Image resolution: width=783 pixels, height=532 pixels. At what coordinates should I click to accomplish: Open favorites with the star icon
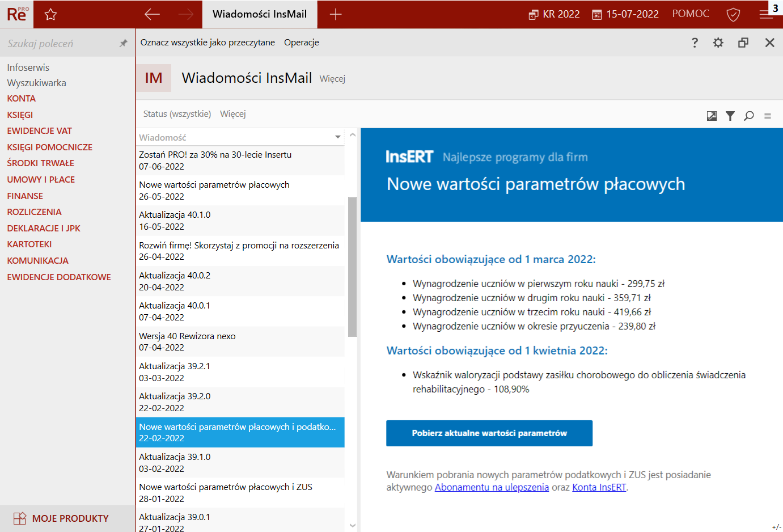(50, 15)
